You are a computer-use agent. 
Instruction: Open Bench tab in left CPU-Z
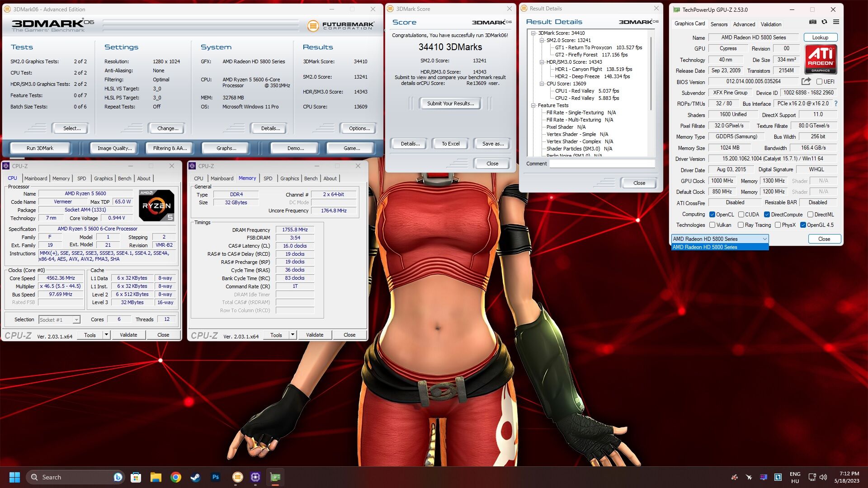click(124, 178)
